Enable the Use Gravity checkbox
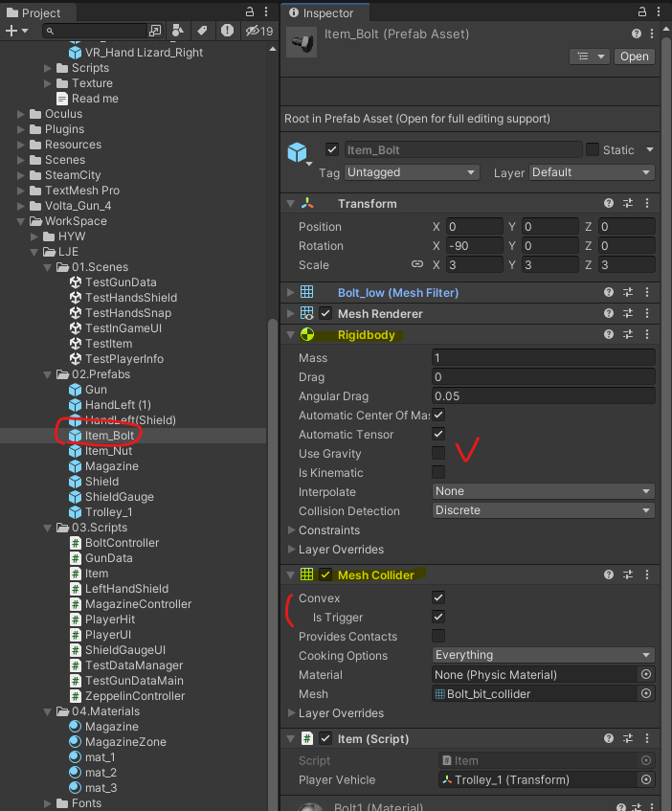 (x=438, y=453)
